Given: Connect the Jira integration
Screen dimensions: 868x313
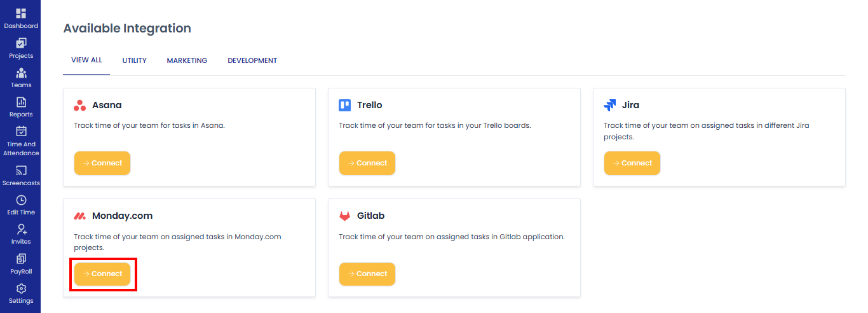Looking at the screenshot, I should point(632,163).
